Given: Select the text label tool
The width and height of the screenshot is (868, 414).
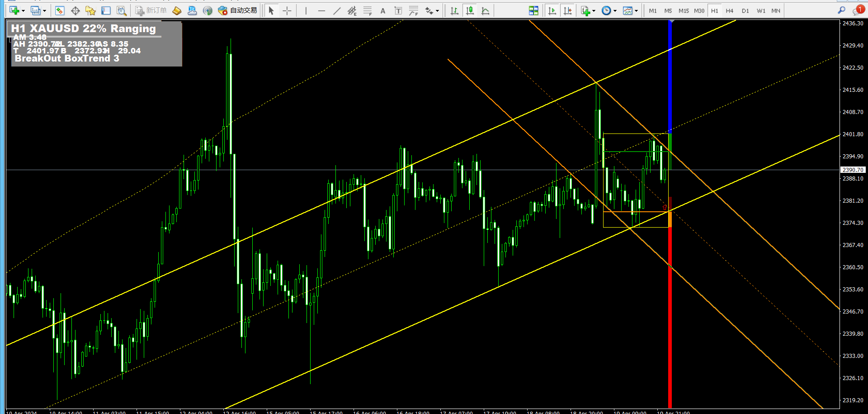Looking at the screenshot, I should point(398,10).
